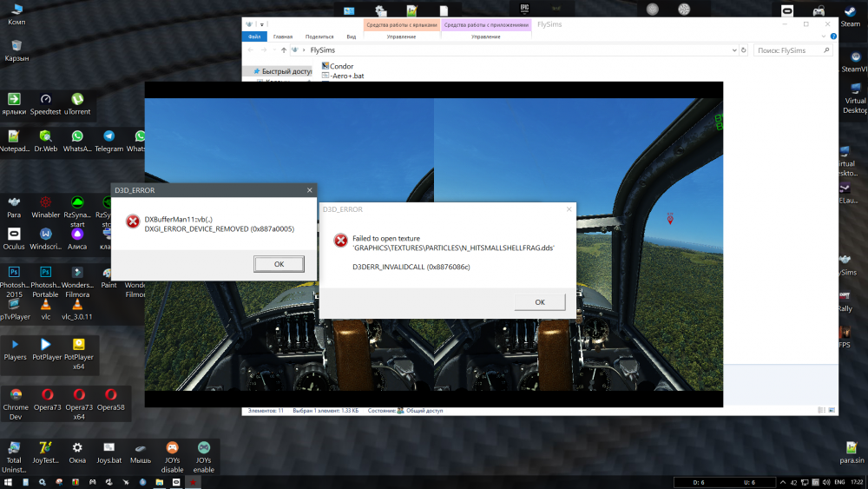The image size is (868, 489).
Task: Switch Explorer to details view icon
Action: pos(821,410)
